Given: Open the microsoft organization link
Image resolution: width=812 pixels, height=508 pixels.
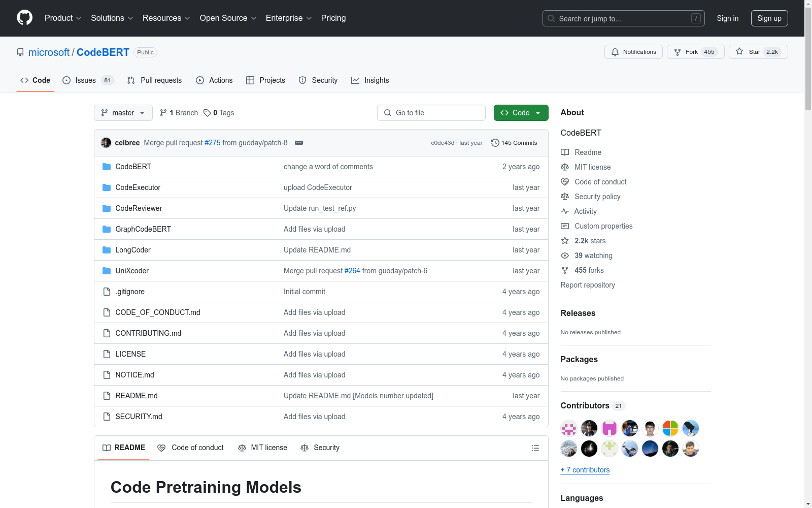Looking at the screenshot, I should (x=49, y=52).
